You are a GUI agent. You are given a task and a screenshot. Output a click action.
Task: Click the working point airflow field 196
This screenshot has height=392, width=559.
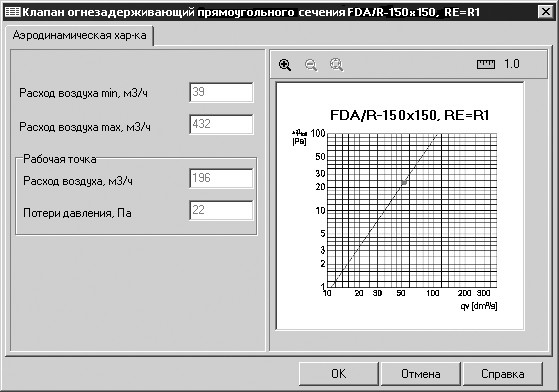221,178
